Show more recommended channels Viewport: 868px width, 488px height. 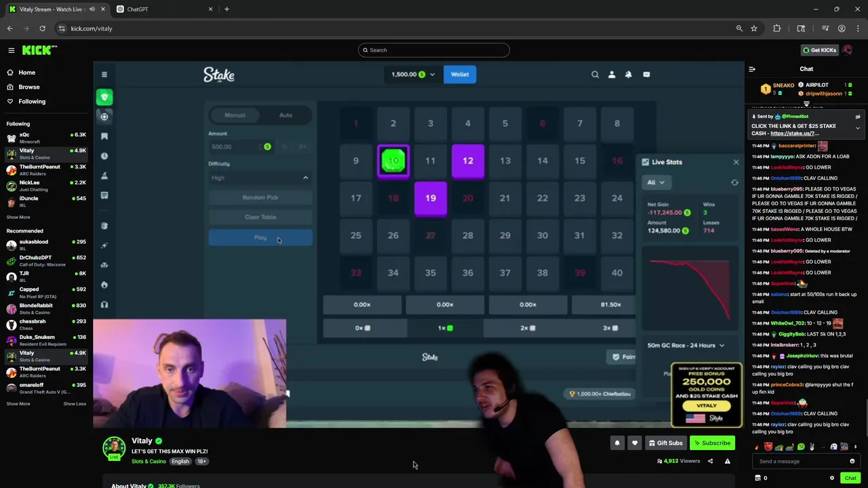point(18,404)
